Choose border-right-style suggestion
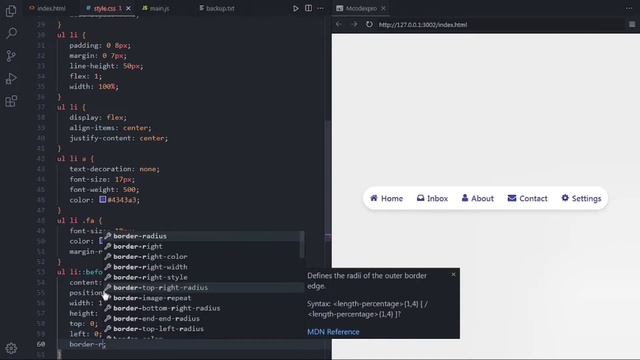Image resolution: width=640 pixels, height=360 pixels. 202,277
